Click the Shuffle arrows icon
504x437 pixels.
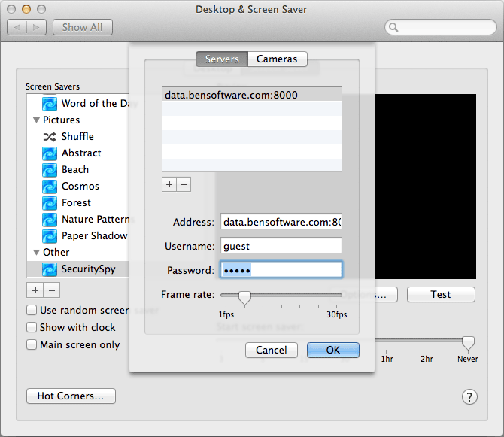tap(50, 137)
